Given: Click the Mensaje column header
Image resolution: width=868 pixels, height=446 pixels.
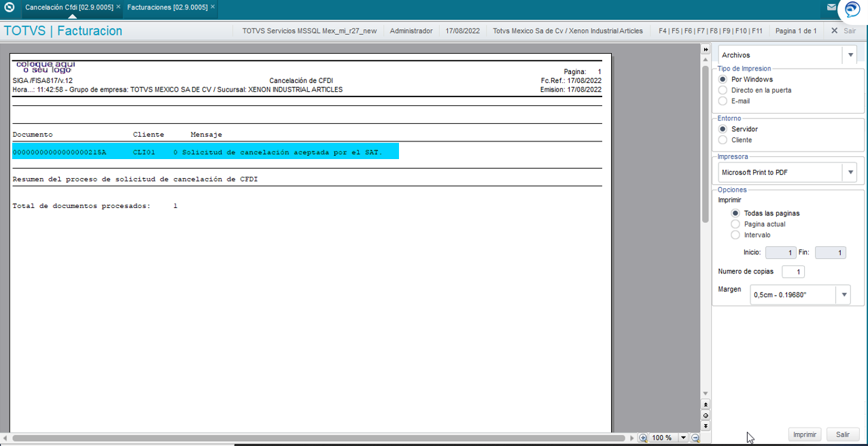Looking at the screenshot, I should (x=207, y=135).
